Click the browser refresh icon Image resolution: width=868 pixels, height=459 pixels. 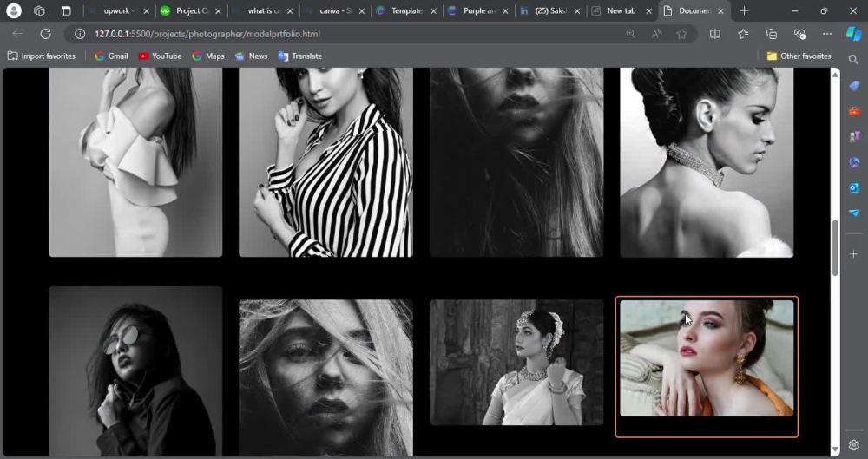pyautogui.click(x=45, y=34)
